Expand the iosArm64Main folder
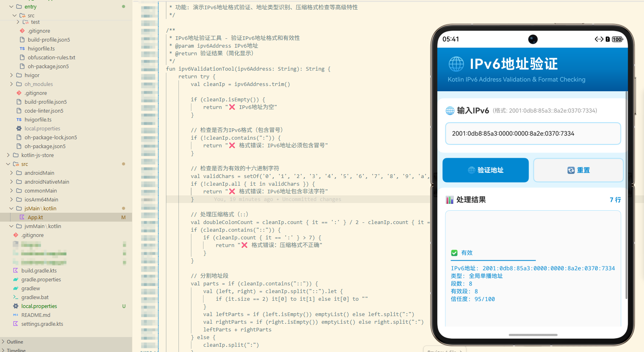 coord(11,199)
